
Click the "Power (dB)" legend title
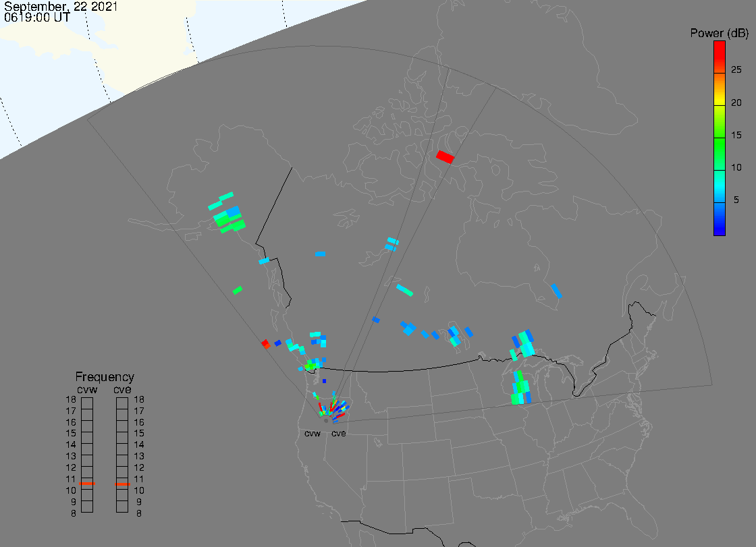pyautogui.click(x=719, y=33)
